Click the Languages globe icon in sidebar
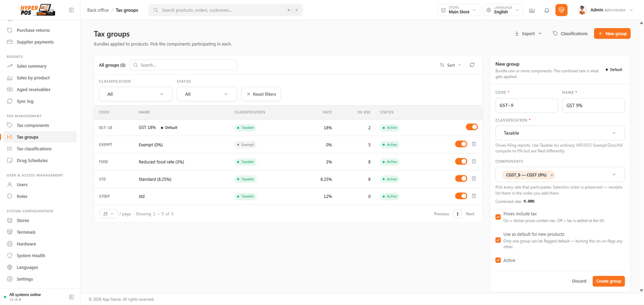Image resolution: width=644 pixels, height=305 pixels. pyautogui.click(x=10, y=267)
